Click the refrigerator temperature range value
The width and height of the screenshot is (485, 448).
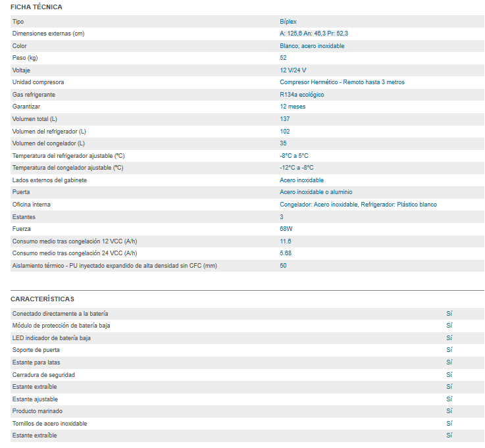click(294, 155)
